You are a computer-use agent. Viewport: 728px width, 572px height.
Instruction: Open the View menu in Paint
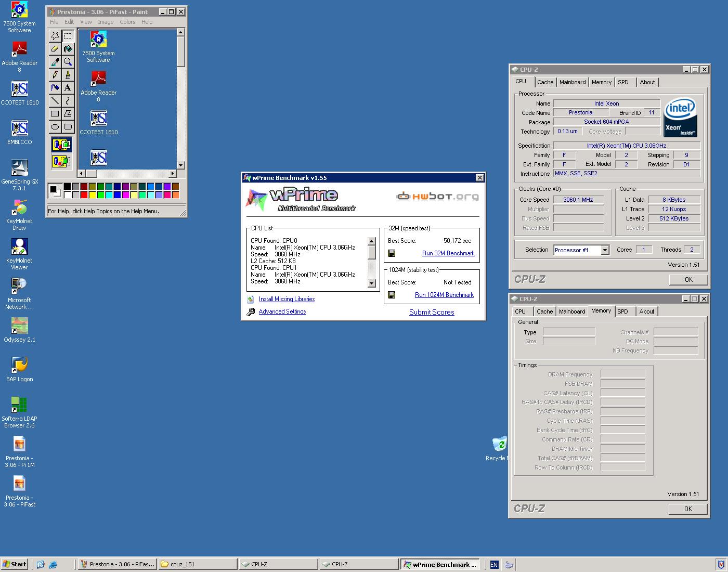[86, 22]
